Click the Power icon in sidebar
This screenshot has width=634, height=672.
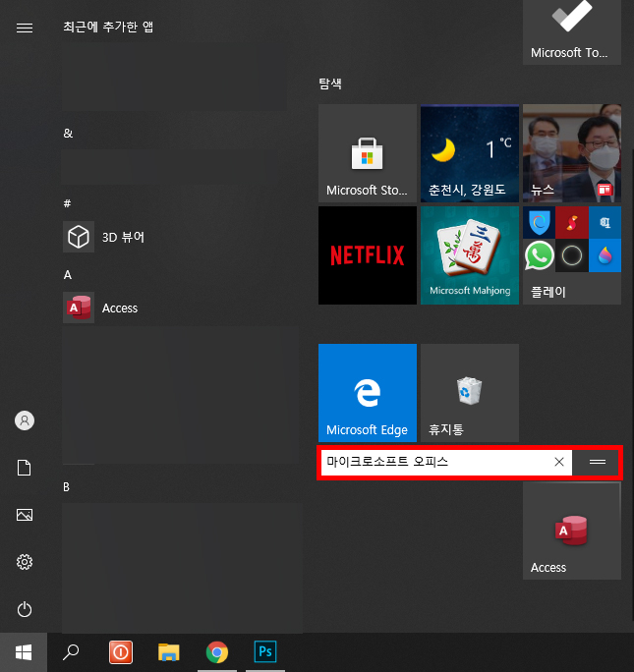[25, 609]
